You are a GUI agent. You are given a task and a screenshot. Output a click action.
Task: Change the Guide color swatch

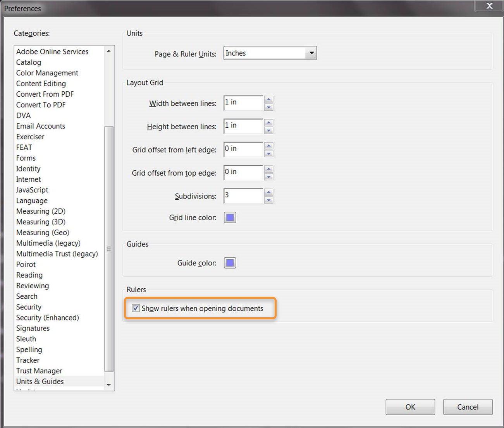pos(229,263)
